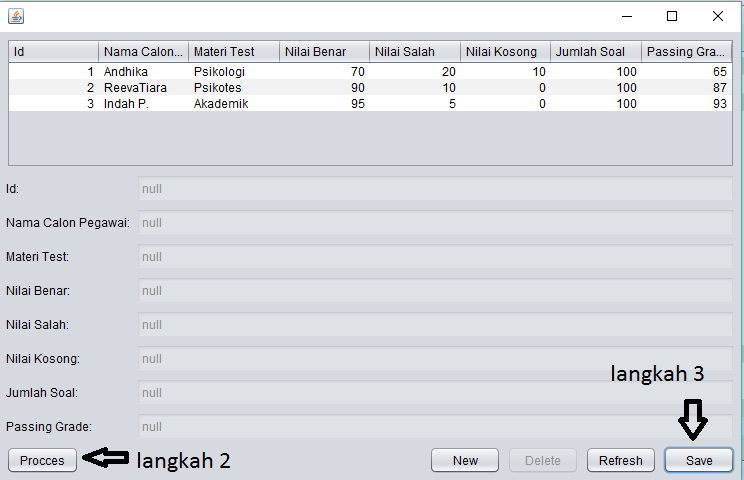Select Jumlah Soal 100 in Indah P. row
744x480 pixels.
pyautogui.click(x=596, y=104)
